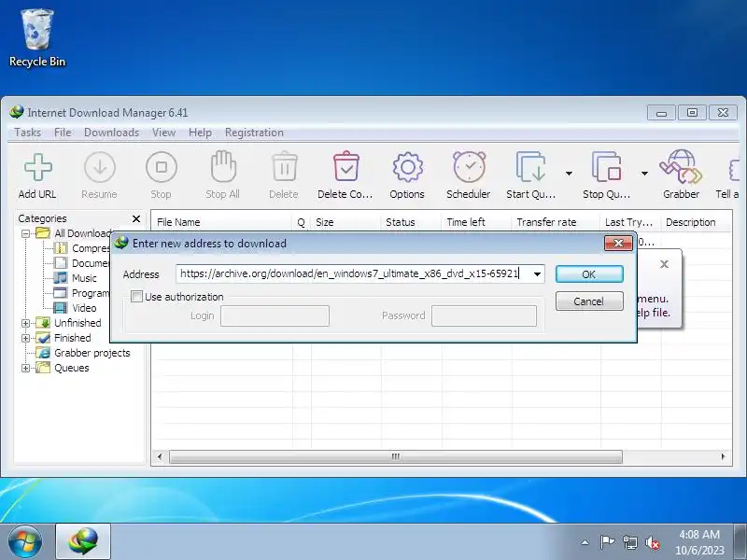Show hidden tray icons arrow
The image size is (747, 560).
(585, 542)
